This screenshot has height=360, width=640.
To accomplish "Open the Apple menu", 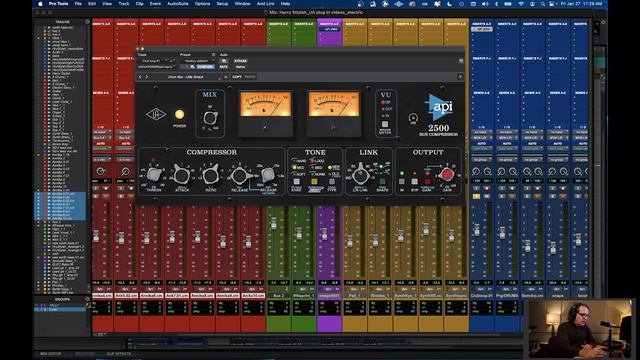I will pos(40,4).
